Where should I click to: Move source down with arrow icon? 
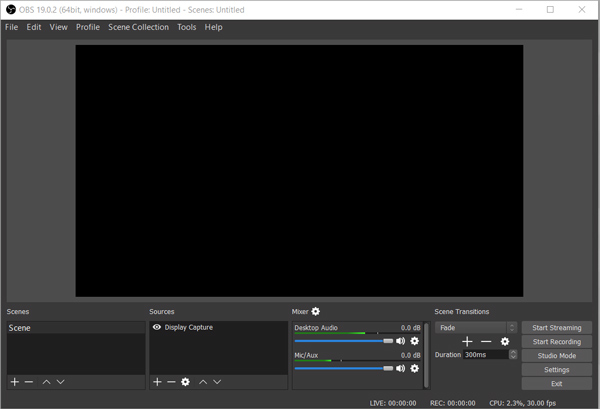pos(217,382)
